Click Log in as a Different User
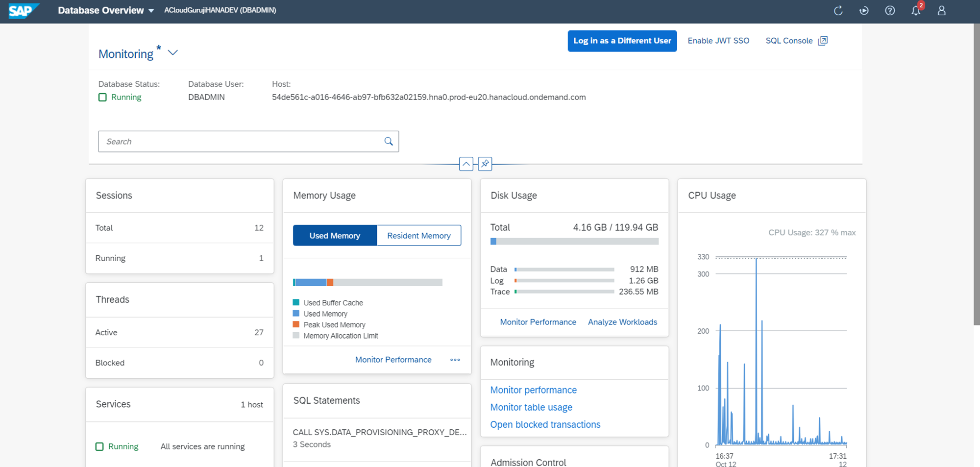This screenshot has height=467, width=980. pos(622,41)
